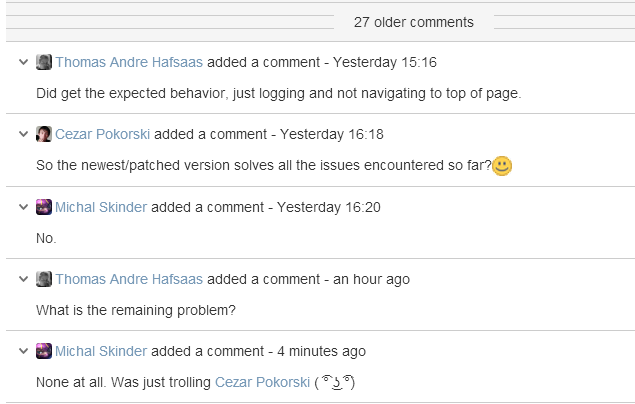Click the yellow smiley emoticon
The height and width of the screenshot is (404, 635).
point(502,166)
